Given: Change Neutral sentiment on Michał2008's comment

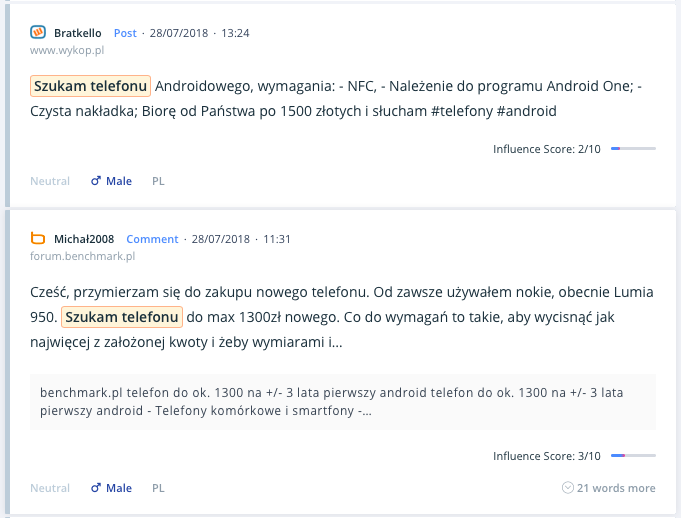Looking at the screenshot, I should pyautogui.click(x=50, y=488).
